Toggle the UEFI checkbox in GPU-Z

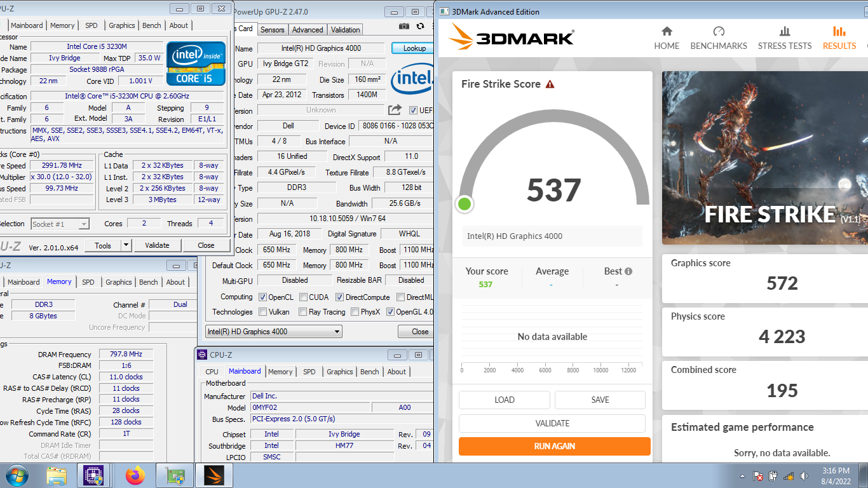pos(413,110)
